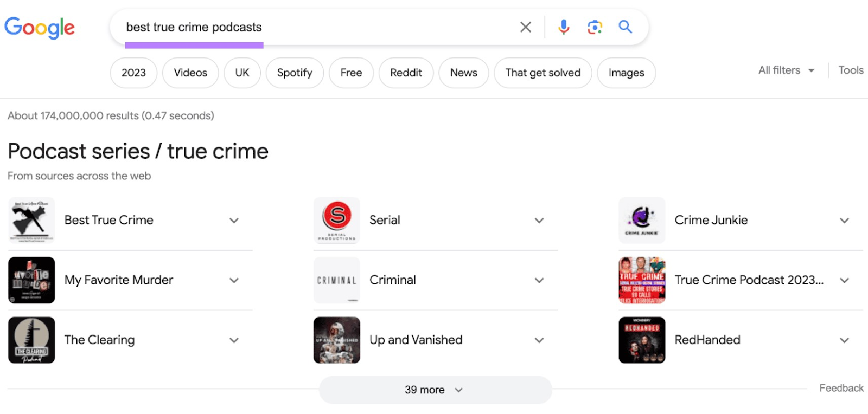868x414 pixels.
Task: Clear the search query with the X
Action: 525,27
